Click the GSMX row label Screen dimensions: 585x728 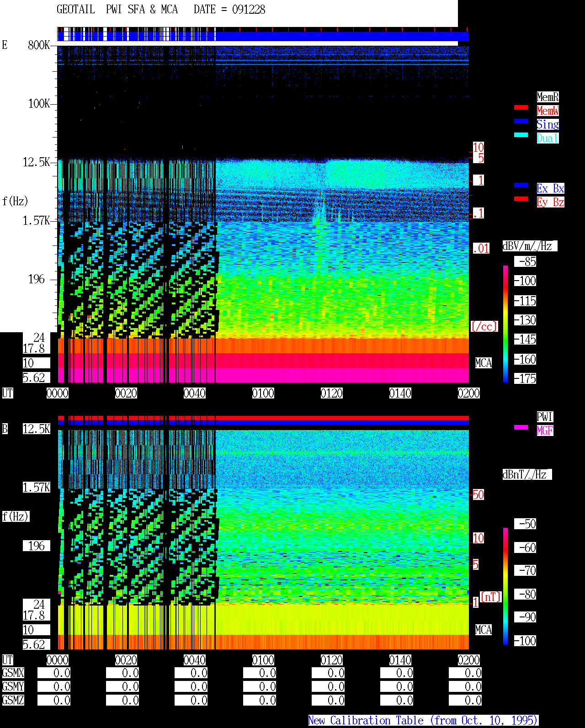point(13,673)
